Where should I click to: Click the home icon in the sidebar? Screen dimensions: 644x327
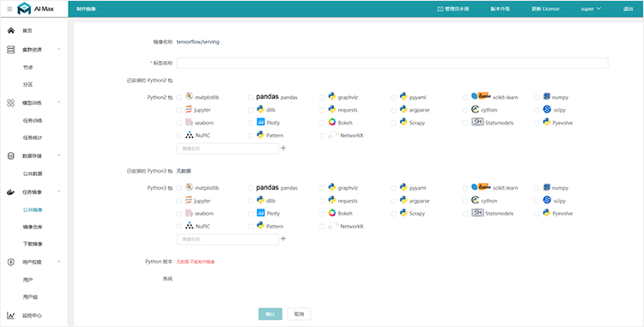tap(11, 31)
